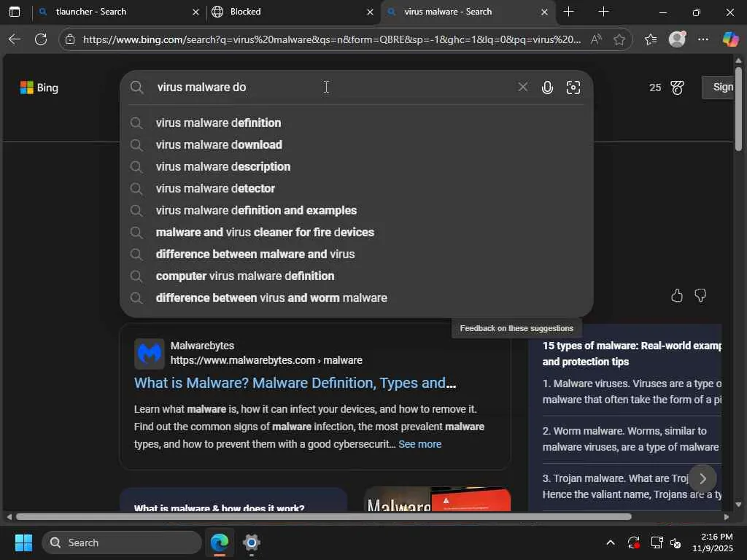Screen dimensions: 747x560
Task: Open the Favorites list
Action: point(650,39)
